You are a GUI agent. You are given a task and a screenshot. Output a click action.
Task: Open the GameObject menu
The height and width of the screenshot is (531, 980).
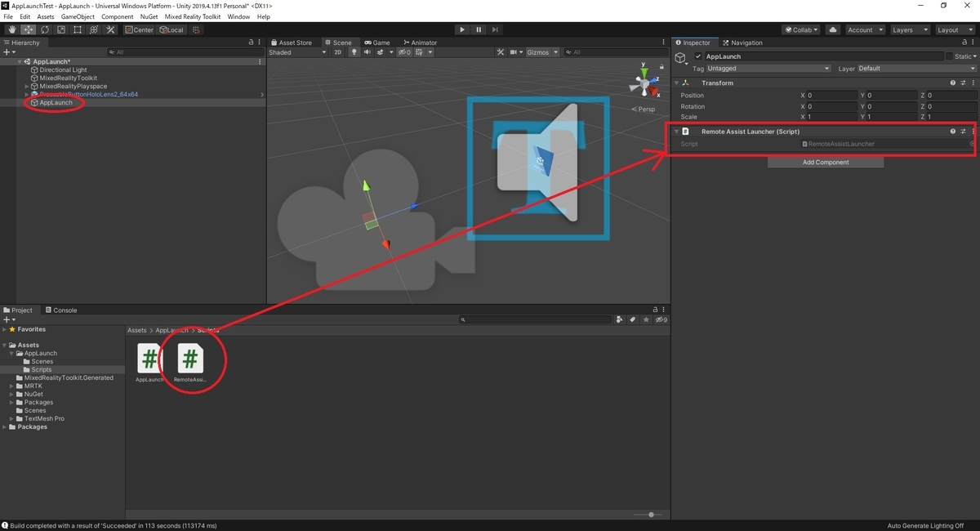(x=78, y=16)
